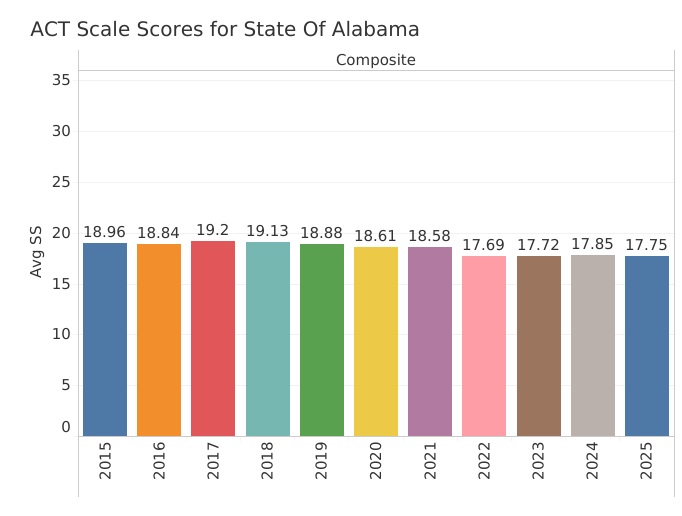Select the gray 2024 bar
The width and height of the screenshot is (682, 516).
(593, 345)
